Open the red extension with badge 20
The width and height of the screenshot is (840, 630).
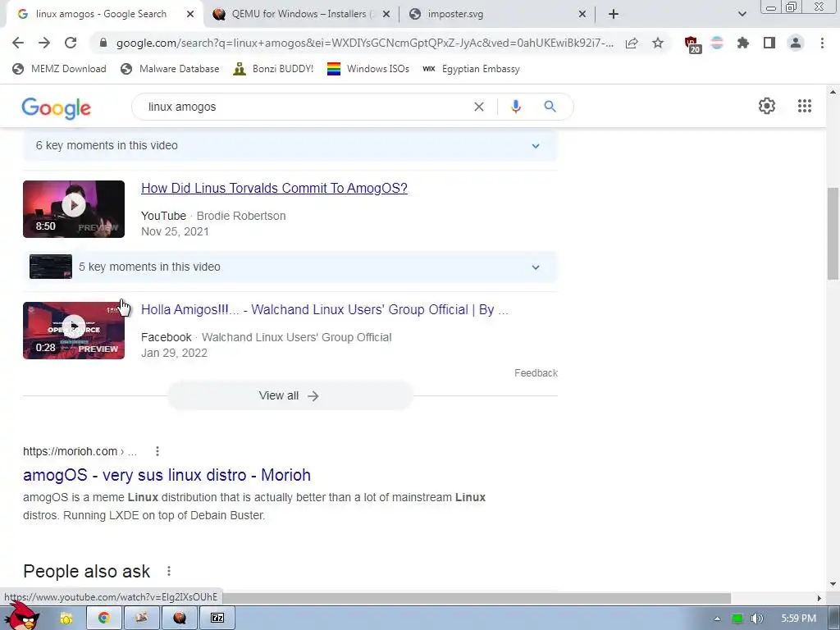[x=692, y=44]
